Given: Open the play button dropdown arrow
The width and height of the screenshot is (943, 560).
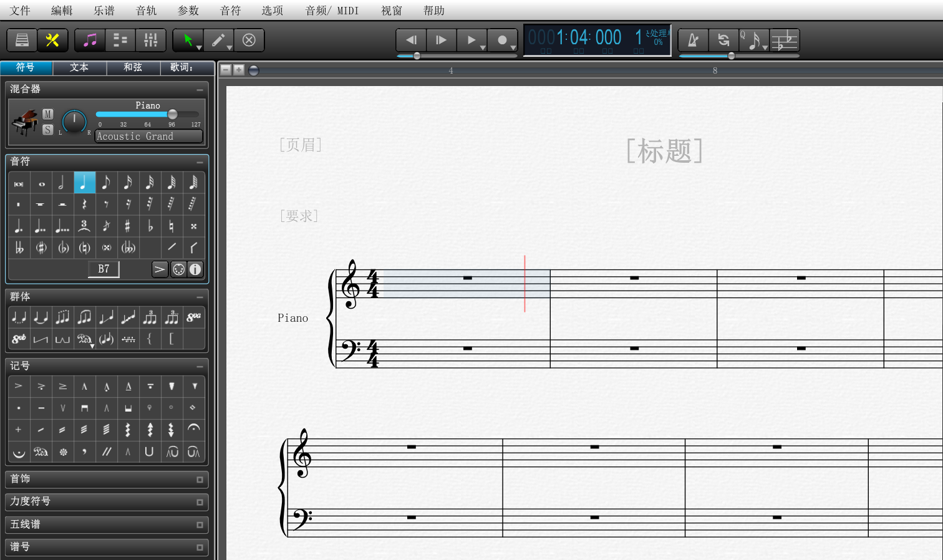Looking at the screenshot, I should click(x=483, y=47).
